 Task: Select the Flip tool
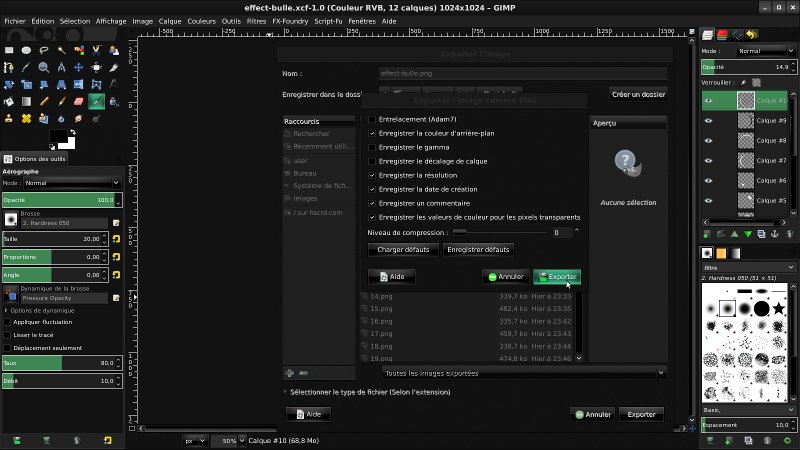pyautogui.click(x=79, y=85)
